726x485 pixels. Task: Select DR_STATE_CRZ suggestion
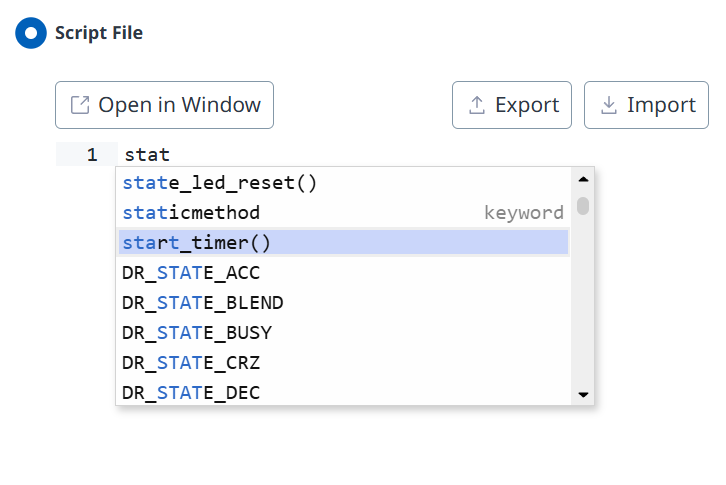coord(192,363)
